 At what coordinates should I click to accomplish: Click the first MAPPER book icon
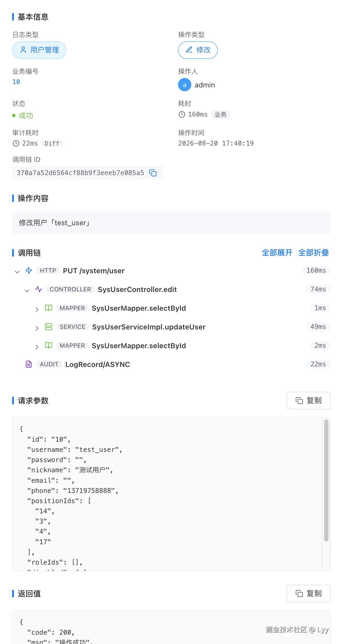49,308
